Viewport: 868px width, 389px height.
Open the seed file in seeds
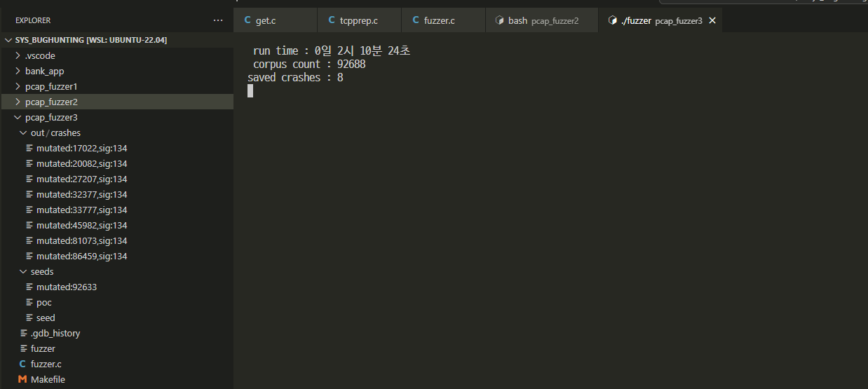pyautogui.click(x=117, y=318)
